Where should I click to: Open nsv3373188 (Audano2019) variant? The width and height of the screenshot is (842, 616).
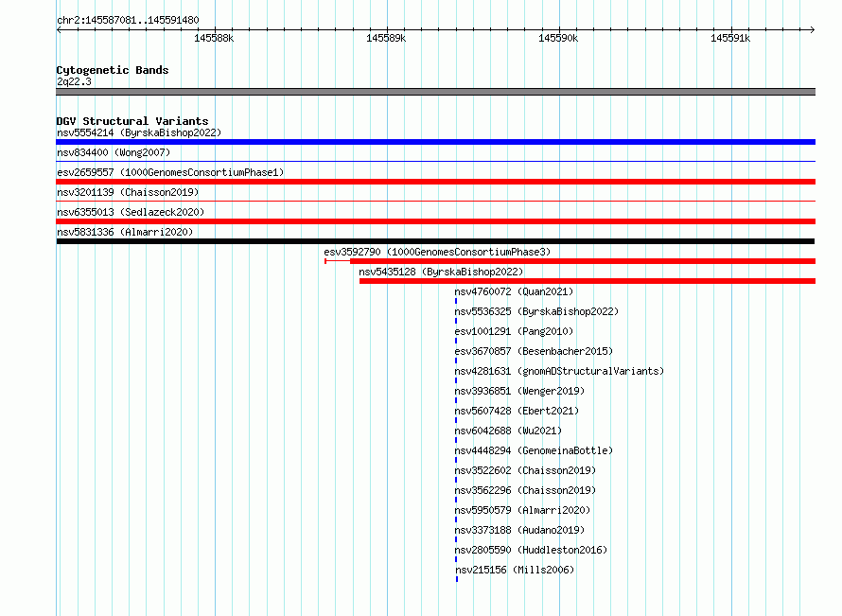(519, 530)
